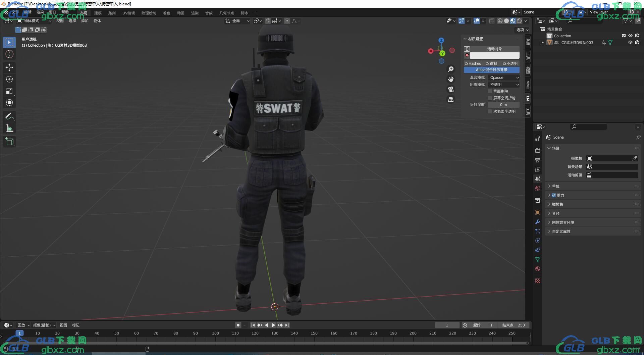Enable the 次表面半透明 checkbox
This screenshot has width=644, height=355.
coord(490,111)
